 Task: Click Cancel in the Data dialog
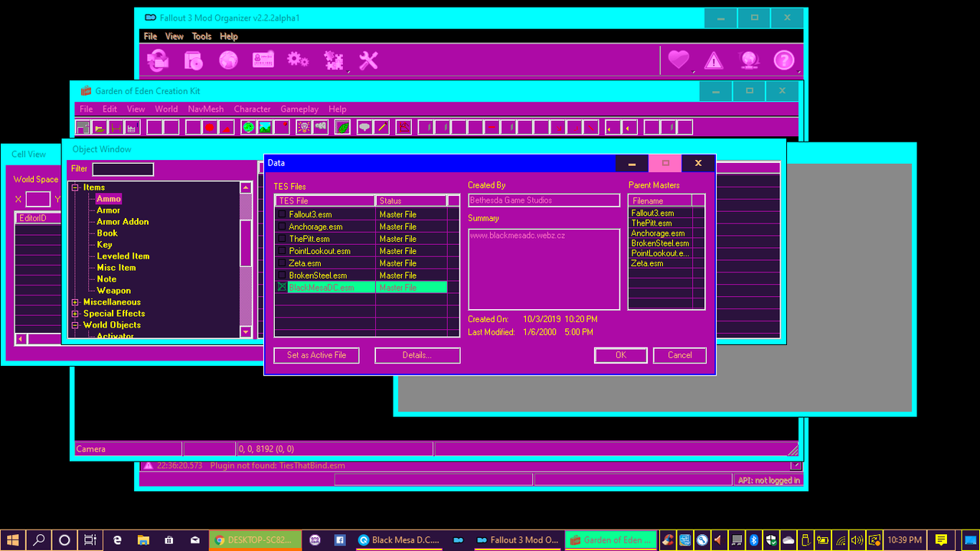point(680,355)
